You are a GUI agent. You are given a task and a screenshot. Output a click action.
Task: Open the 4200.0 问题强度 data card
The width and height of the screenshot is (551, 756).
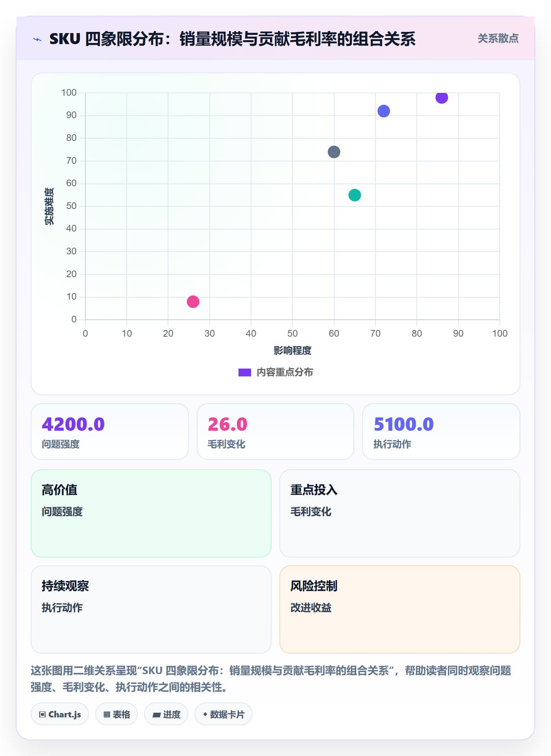coord(110,432)
